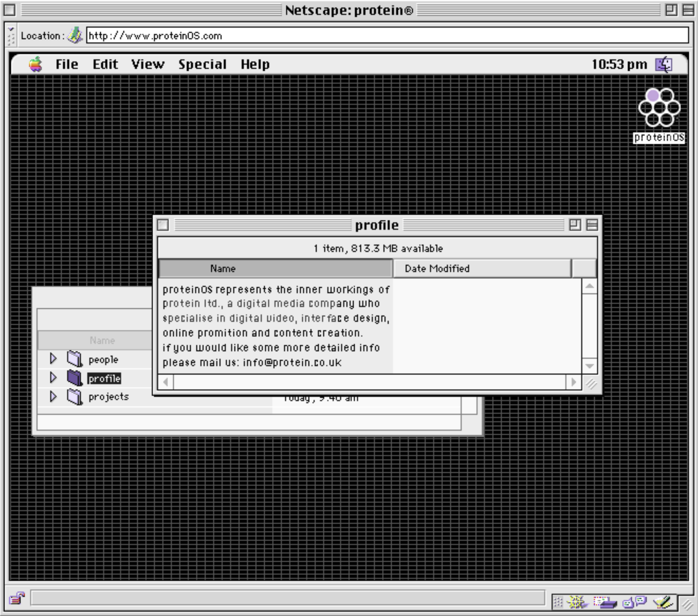
Task: Open the Help menu
Action: pyautogui.click(x=255, y=64)
